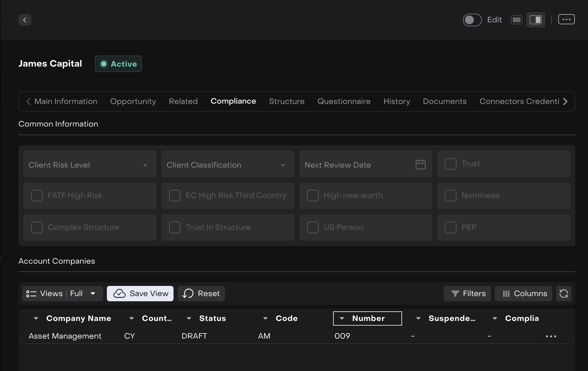Open the top-right more options menu
Image resolution: width=588 pixels, height=371 pixels.
(x=566, y=20)
